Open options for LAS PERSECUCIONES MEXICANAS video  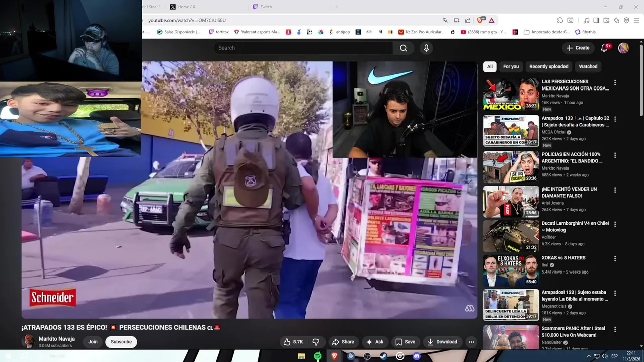(615, 82)
